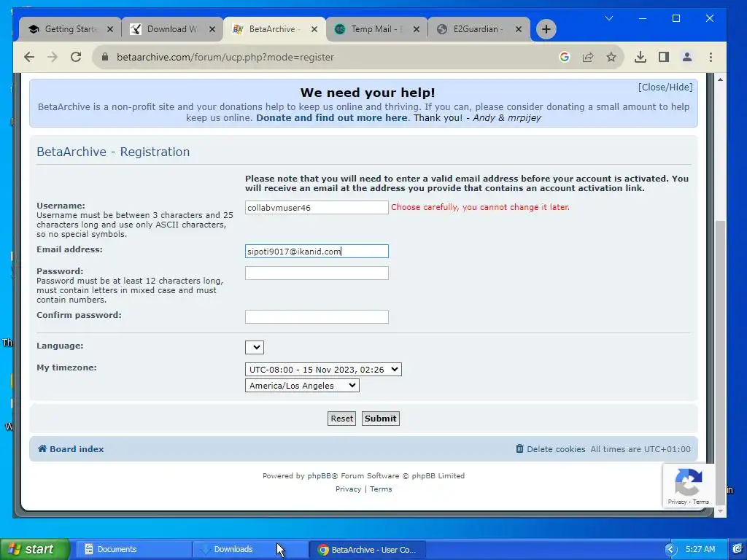This screenshot has width=747, height=560.
Task: Open the UTC-08:00 timezone dropdown
Action: tap(323, 370)
